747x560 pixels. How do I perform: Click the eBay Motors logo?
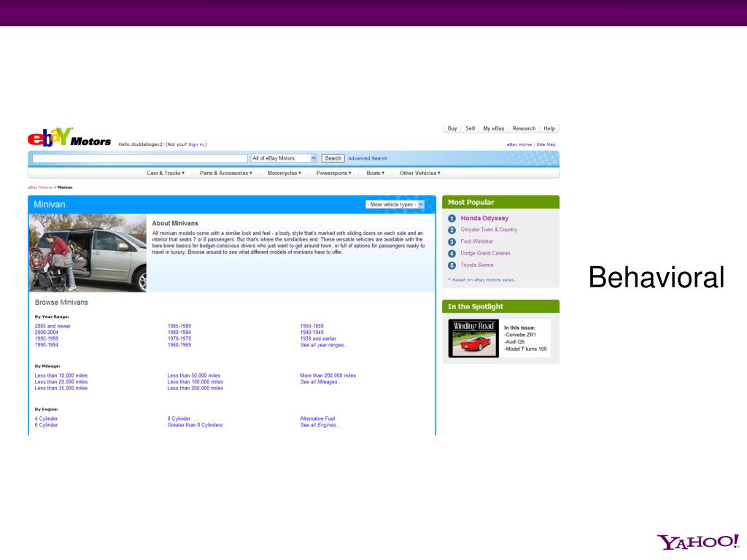tap(69, 138)
